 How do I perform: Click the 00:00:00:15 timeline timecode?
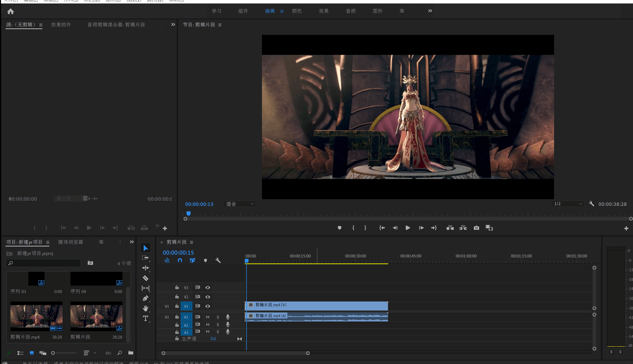pyautogui.click(x=178, y=252)
